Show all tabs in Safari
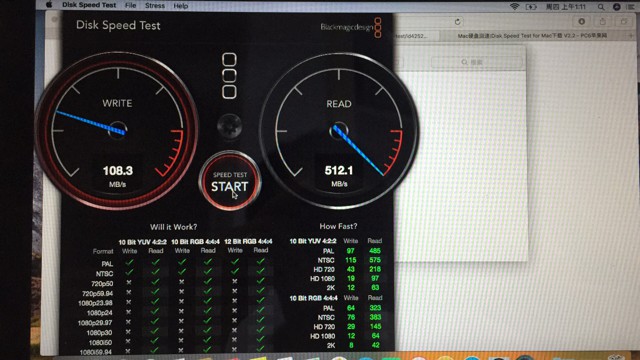This screenshot has width=640, height=360. pos(624,22)
